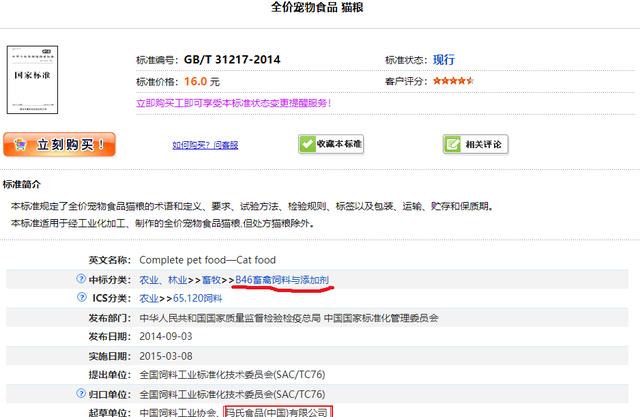
Task: Click the English name Complete pet food—Cat food
Action: coord(207,260)
